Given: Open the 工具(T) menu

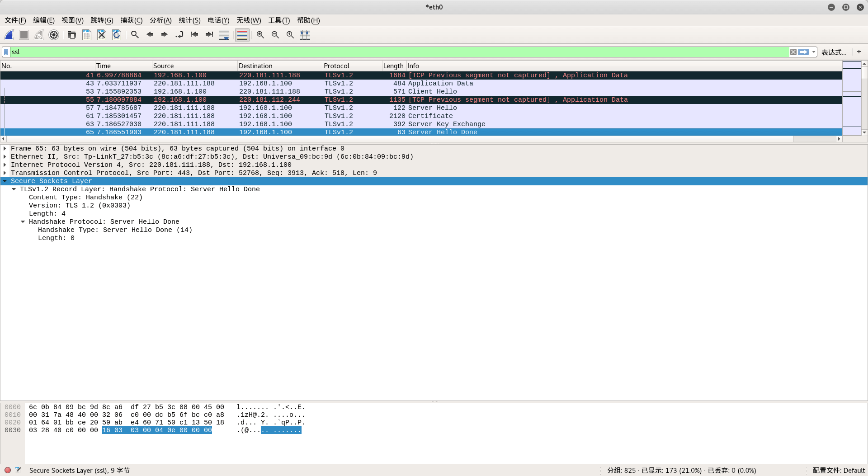Looking at the screenshot, I should [x=279, y=20].
